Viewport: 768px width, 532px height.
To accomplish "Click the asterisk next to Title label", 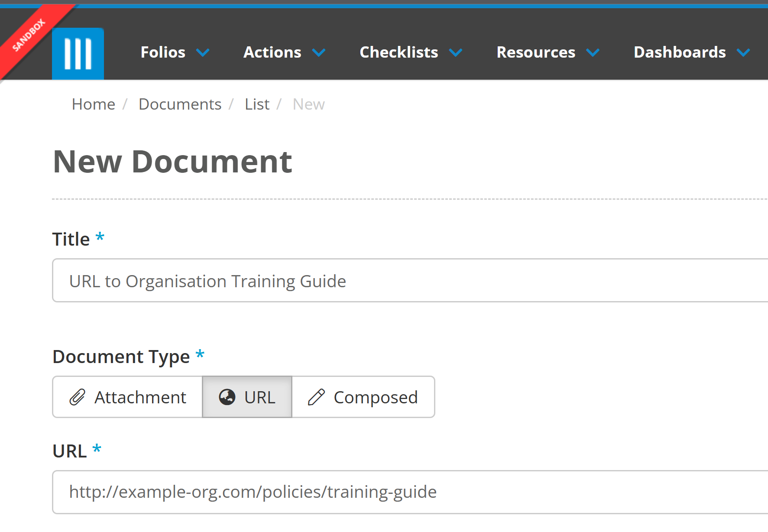I will pos(100,236).
